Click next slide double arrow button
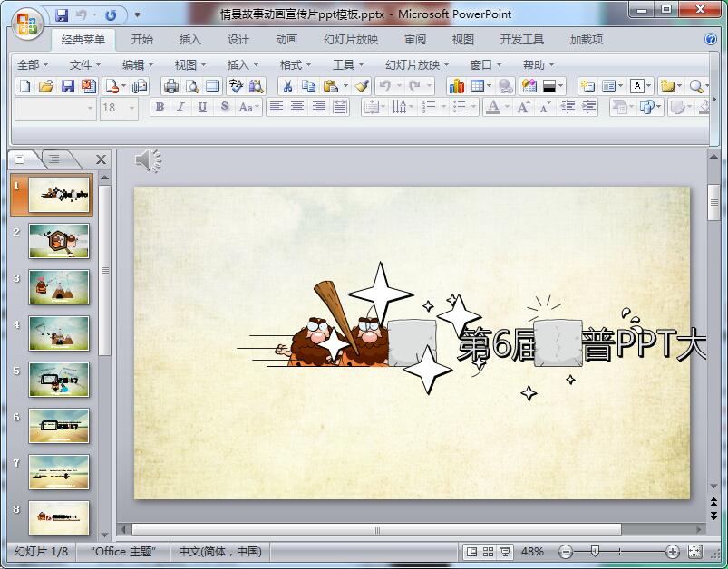 click(713, 516)
